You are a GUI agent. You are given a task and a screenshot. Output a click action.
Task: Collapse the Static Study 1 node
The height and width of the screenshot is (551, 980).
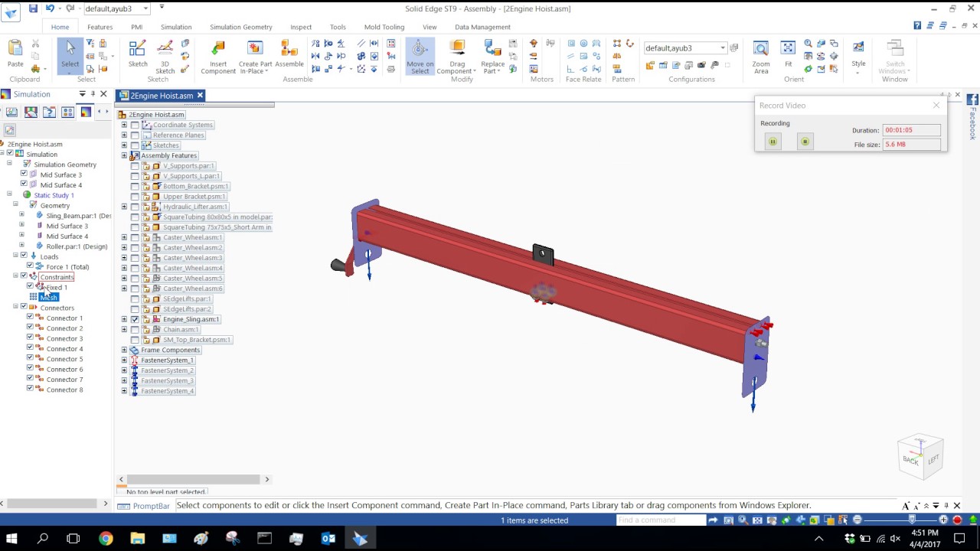tap(9, 194)
